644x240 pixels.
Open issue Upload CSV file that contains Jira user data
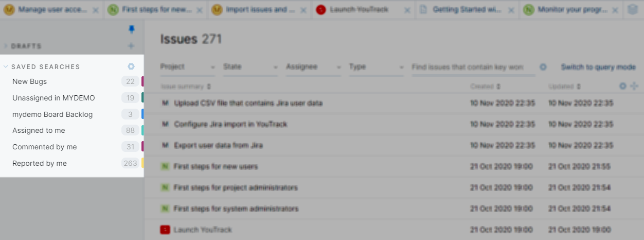[248, 103]
